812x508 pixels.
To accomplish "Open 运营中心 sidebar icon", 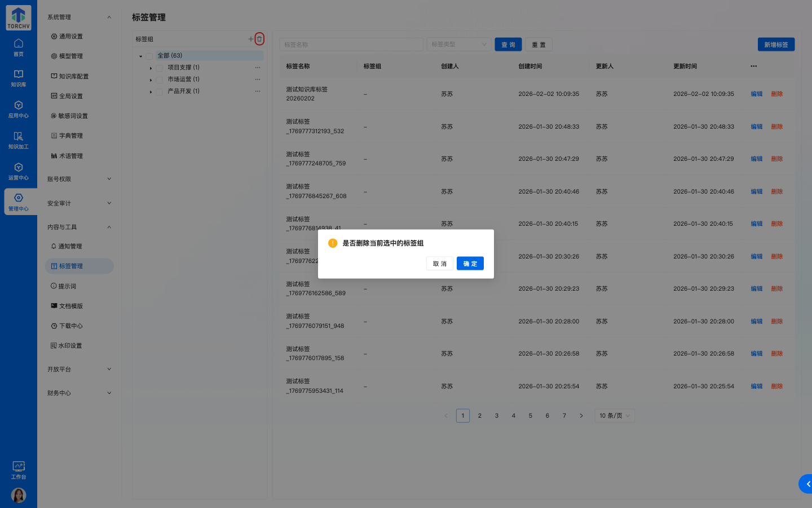I will [x=19, y=171].
